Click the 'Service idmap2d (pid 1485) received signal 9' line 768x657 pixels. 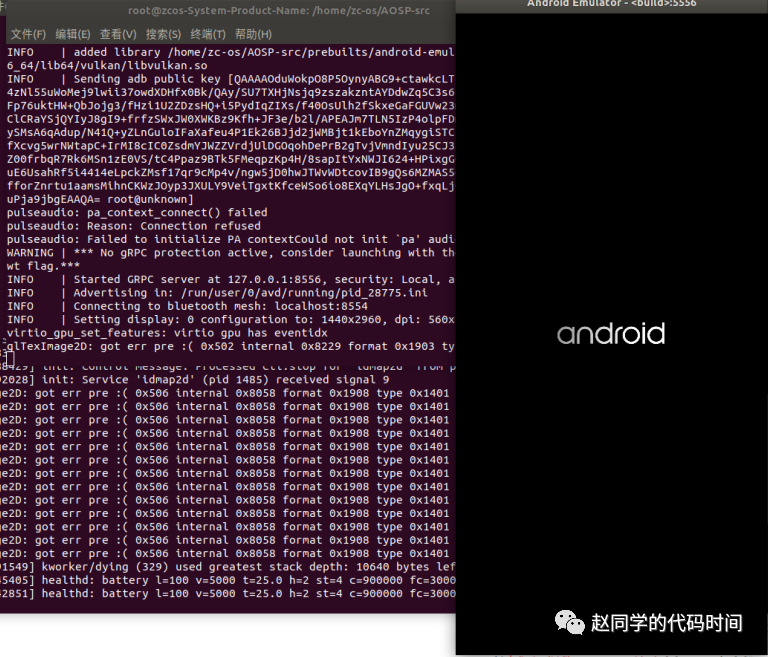[194, 380]
